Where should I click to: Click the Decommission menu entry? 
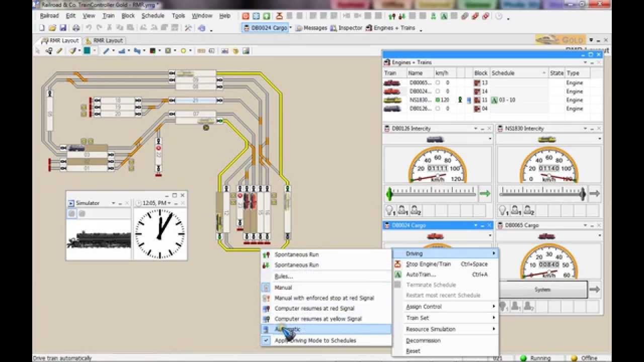pyautogui.click(x=445, y=340)
